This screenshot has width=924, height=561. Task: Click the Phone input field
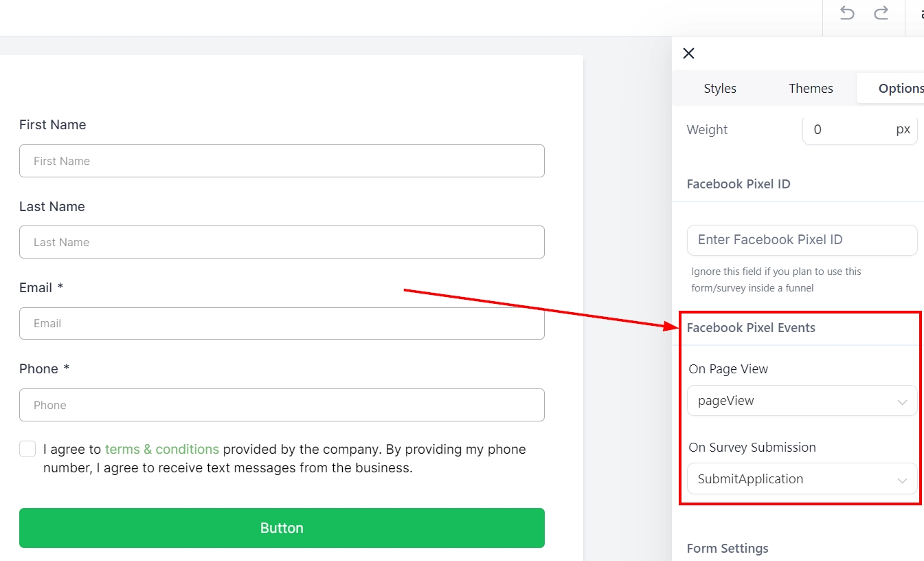[282, 405]
